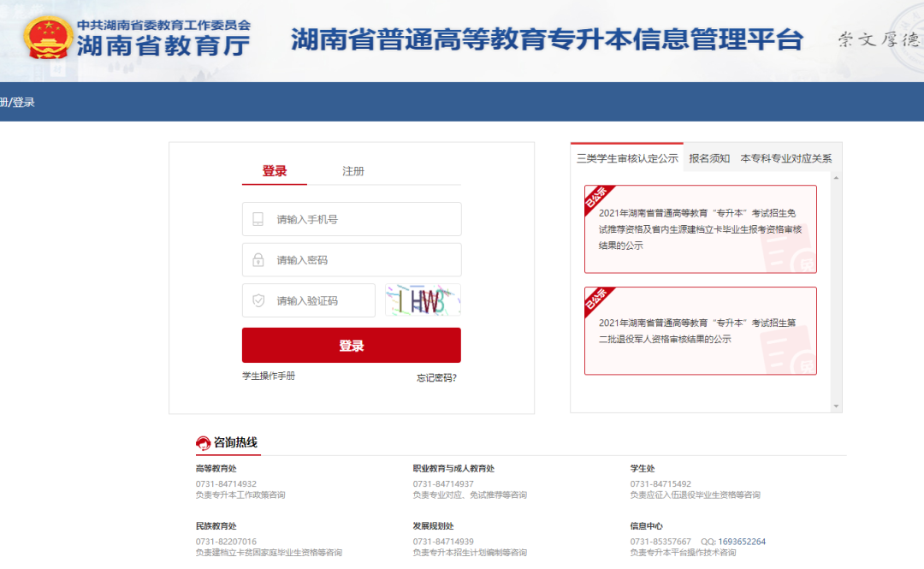This screenshot has width=924, height=569.
Task: Click the shield icon in captcha field
Action: click(x=258, y=300)
